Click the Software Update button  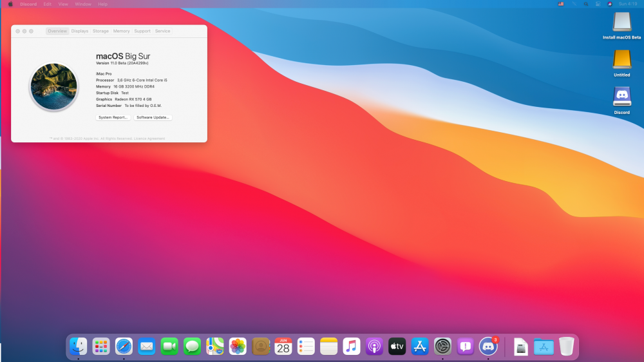(x=153, y=117)
